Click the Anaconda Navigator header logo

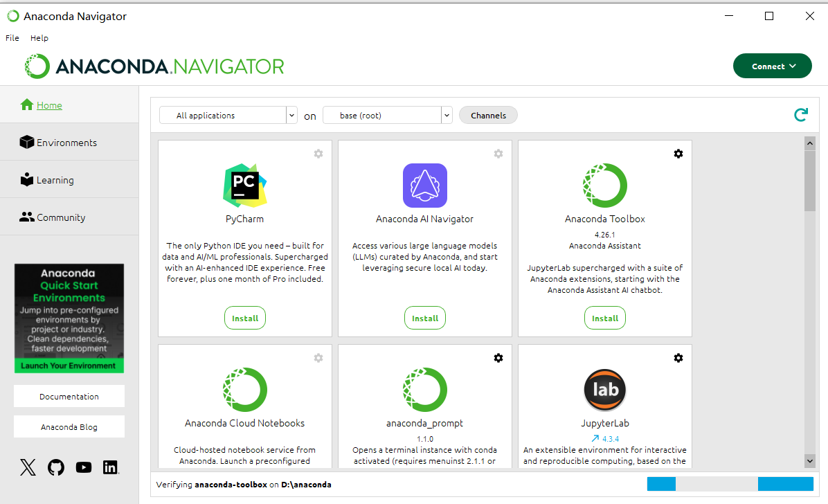(x=154, y=66)
